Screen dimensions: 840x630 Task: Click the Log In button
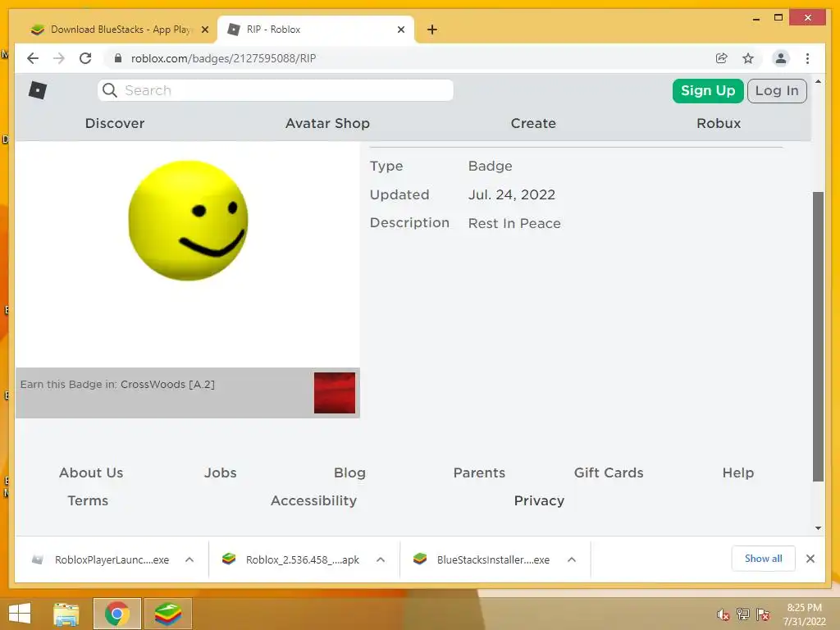777,90
